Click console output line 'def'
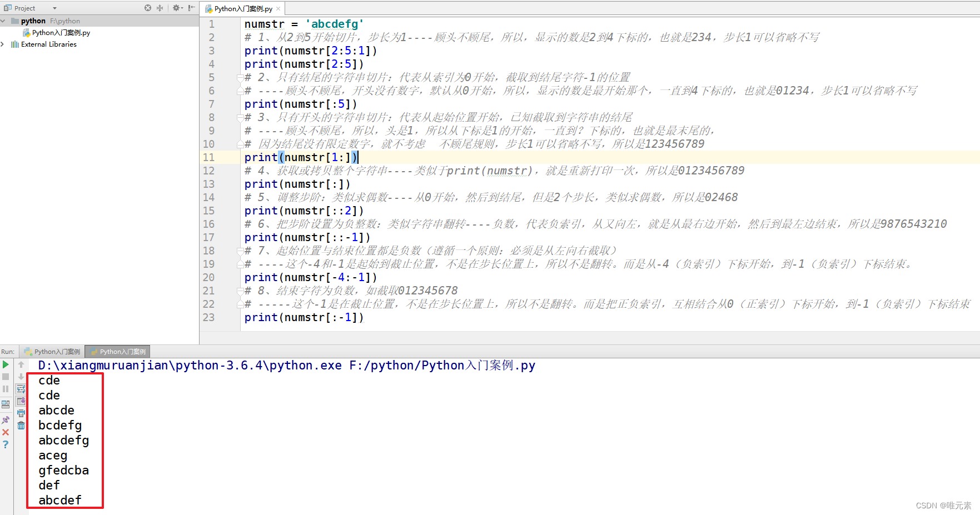The image size is (980, 515). click(x=49, y=486)
